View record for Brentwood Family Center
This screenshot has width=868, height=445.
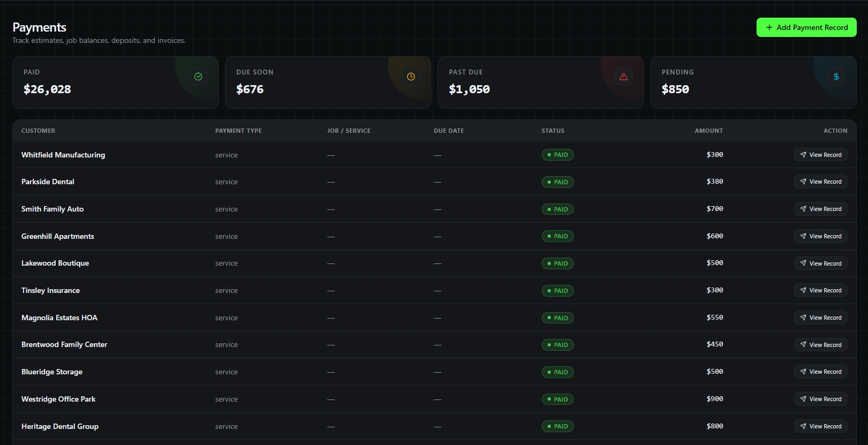(820, 345)
